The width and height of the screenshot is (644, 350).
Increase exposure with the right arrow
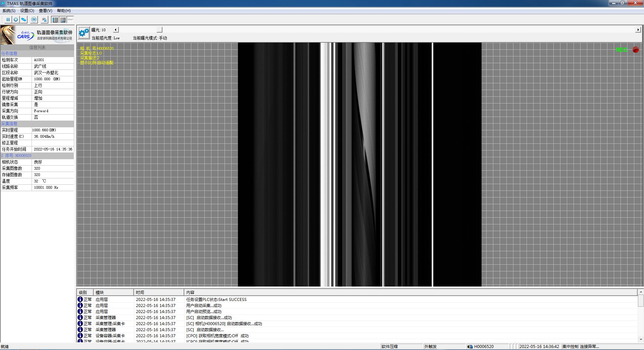coord(638,30)
